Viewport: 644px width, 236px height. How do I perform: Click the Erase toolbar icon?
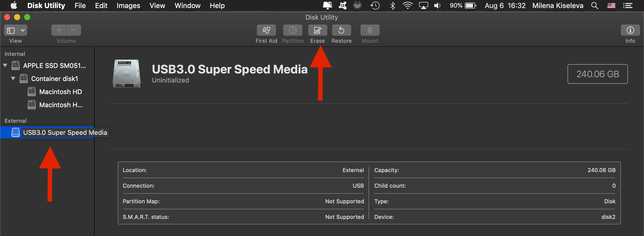coord(317,30)
